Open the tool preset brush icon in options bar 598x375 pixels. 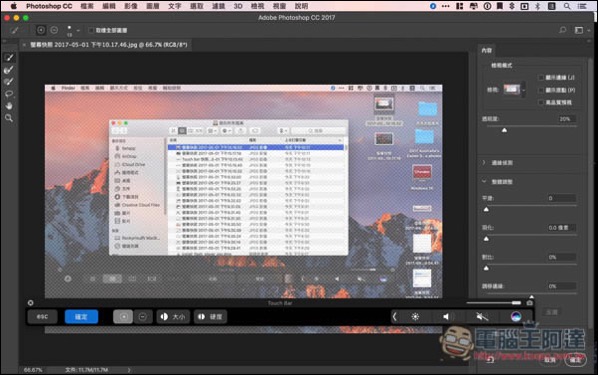click(x=14, y=30)
